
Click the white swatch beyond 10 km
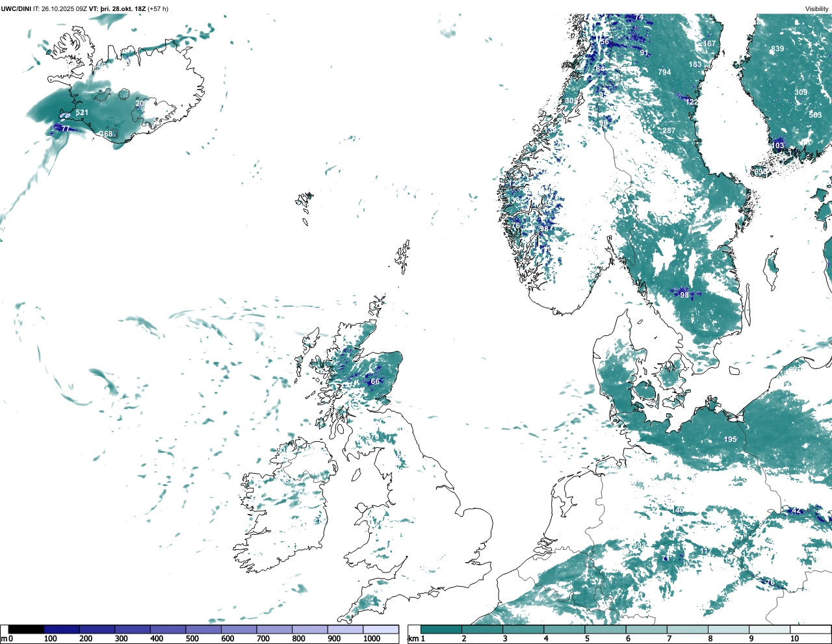[x=810, y=629]
